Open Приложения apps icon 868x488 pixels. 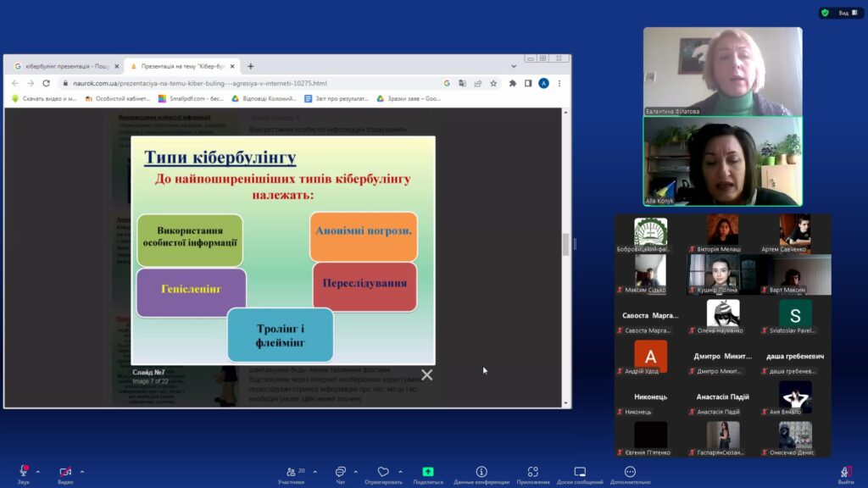tap(533, 474)
